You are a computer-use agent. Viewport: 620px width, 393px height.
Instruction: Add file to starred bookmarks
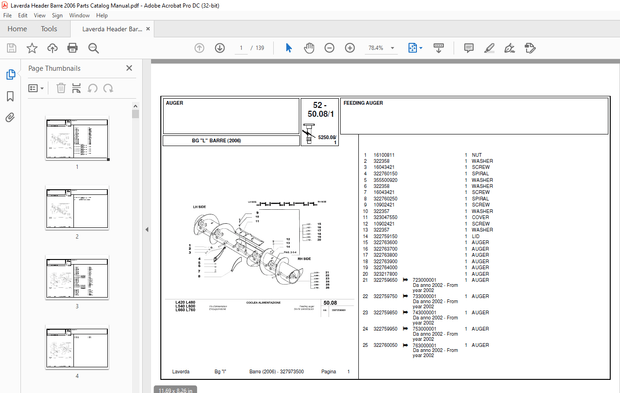click(x=32, y=48)
